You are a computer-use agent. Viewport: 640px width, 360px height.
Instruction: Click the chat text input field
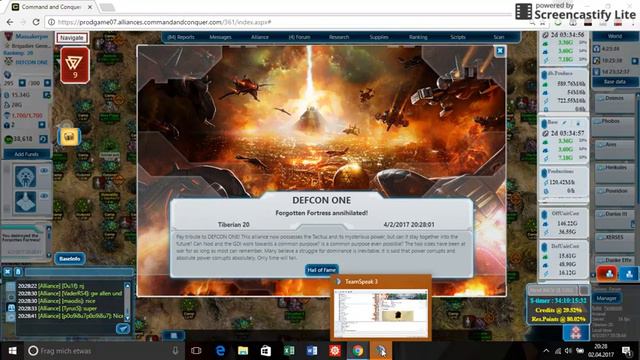pyautogui.click(x=79, y=272)
